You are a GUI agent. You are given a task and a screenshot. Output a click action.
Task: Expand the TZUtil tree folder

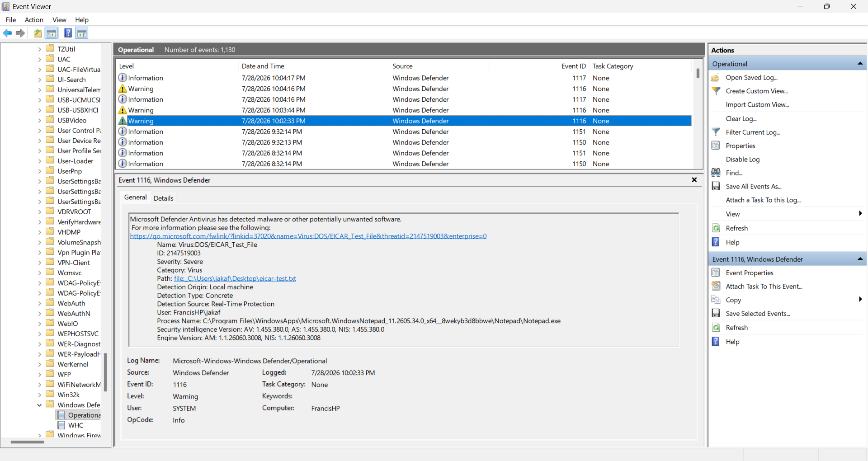(40, 49)
